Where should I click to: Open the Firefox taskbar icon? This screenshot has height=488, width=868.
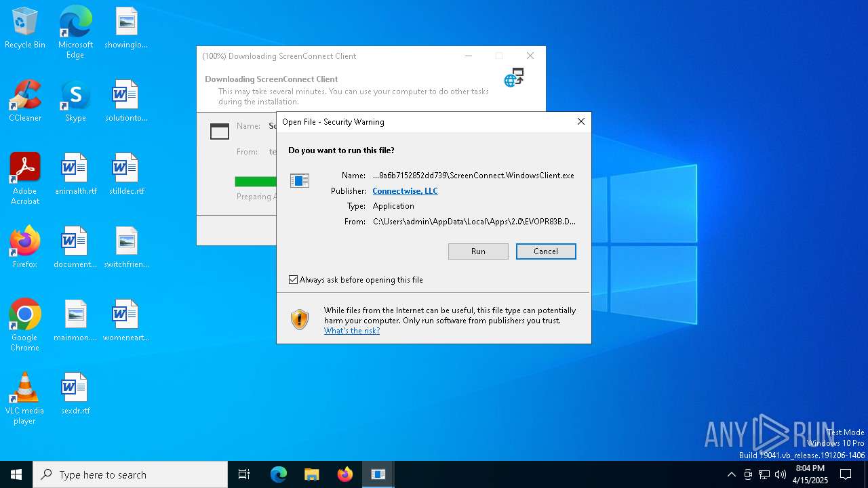click(x=345, y=474)
